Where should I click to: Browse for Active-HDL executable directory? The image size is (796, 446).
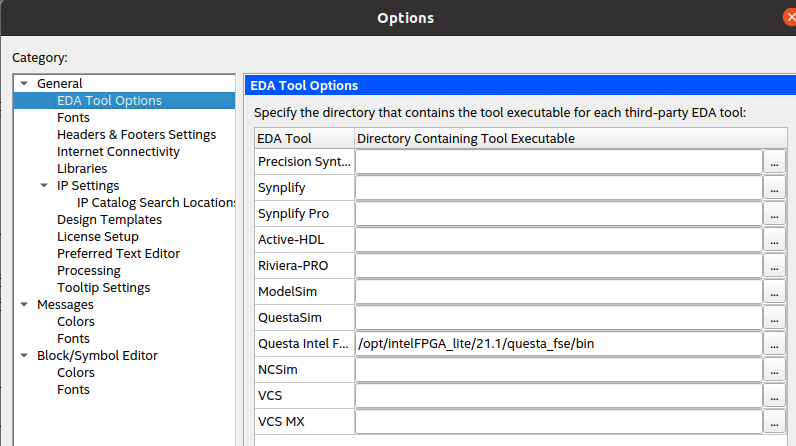click(775, 240)
